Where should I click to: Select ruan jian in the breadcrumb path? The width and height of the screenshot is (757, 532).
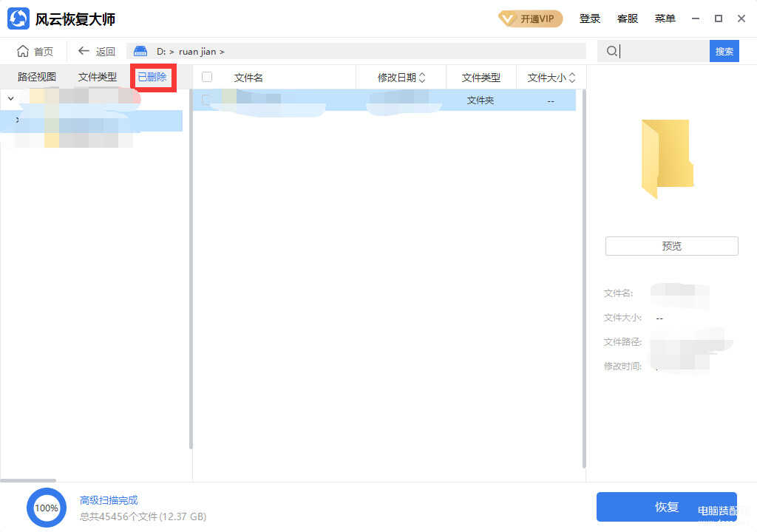(x=197, y=52)
